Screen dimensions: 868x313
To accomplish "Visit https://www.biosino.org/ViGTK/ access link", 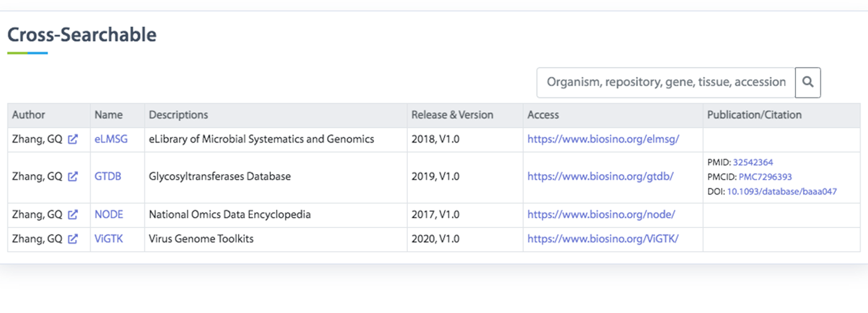I will pyautogui.click(x=603, y=239).
